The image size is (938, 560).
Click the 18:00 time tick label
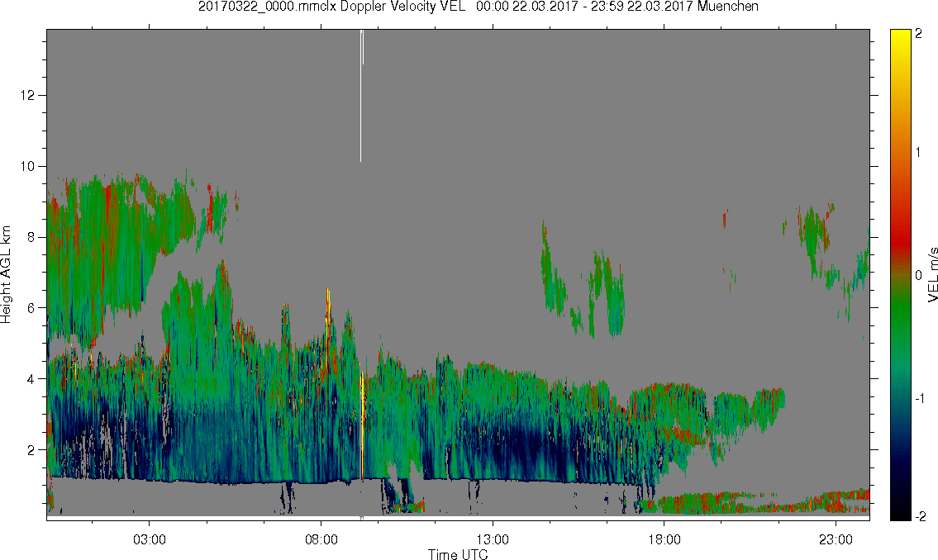[x=664, y=539]
